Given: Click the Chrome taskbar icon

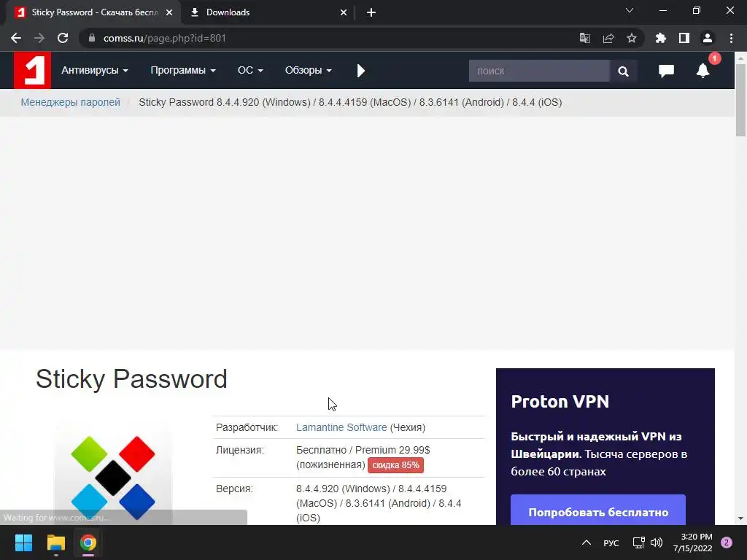Looking at the screenshot, I should click(88, 542).
